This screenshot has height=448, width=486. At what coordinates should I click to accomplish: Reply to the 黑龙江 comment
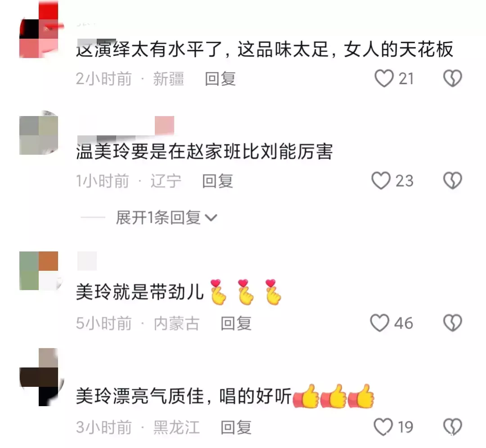pos(236,427)
